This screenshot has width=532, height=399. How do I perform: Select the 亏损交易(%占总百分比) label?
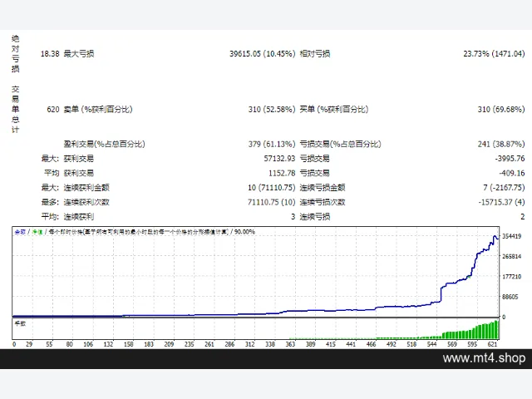click(x=340, y=144)
